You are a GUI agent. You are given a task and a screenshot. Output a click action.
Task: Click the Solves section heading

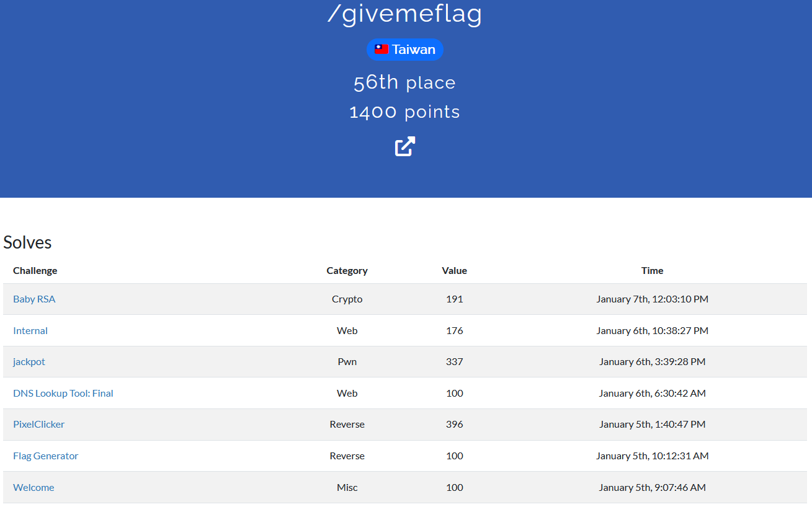click(27, 242)
